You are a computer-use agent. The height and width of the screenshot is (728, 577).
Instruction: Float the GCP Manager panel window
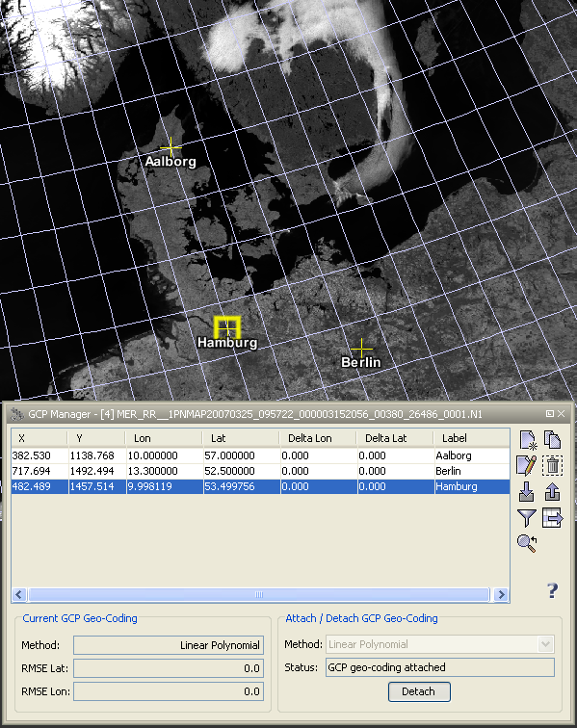[x=550, y=413]
